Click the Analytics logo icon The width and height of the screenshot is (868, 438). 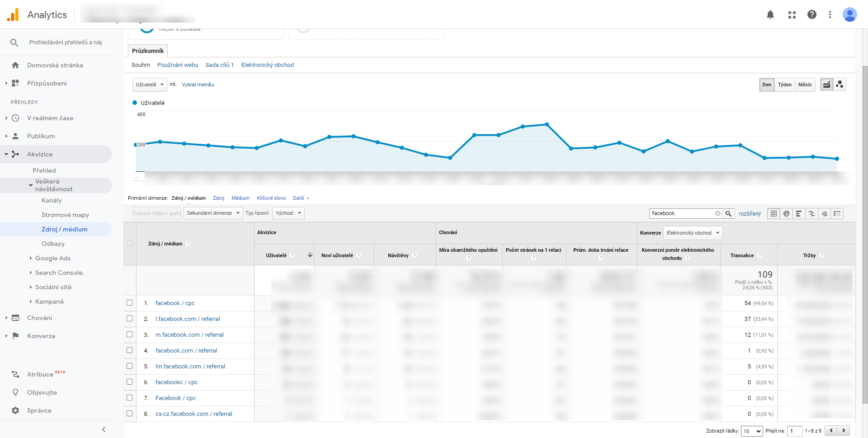[x=13, y=14]
